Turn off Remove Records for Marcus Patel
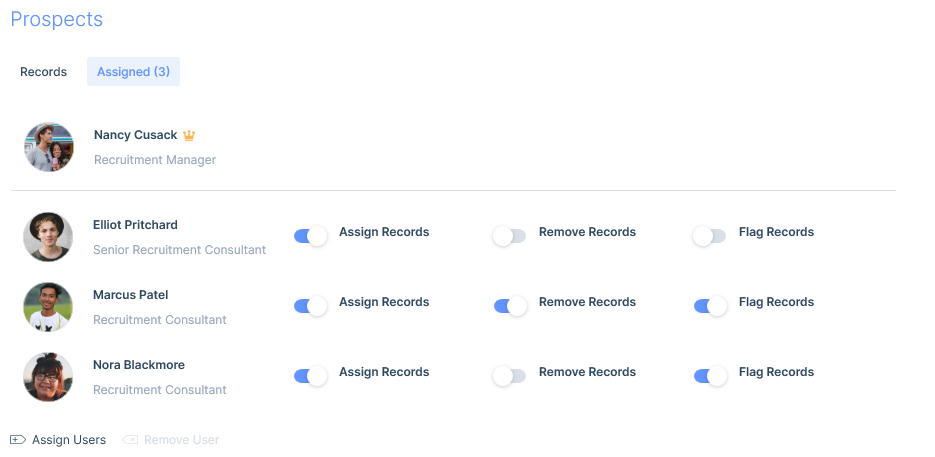The height and width of the screenshot is (457, 935). click(x=510, y=306)
